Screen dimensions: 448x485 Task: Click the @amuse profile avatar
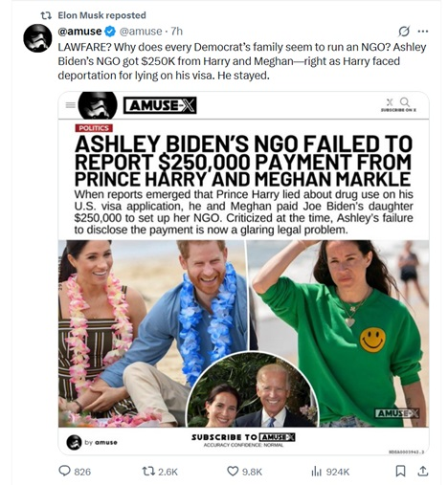pyautogui.click(x=37, y=38)
